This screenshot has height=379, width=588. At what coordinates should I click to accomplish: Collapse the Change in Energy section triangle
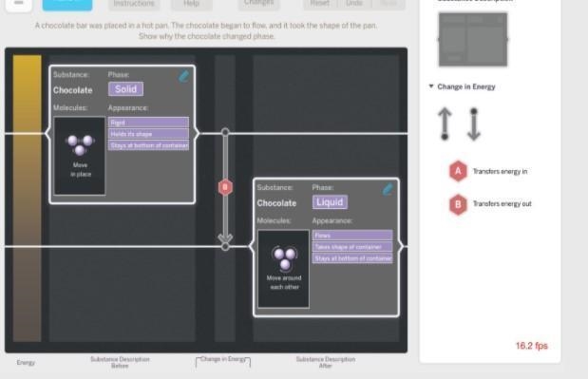pyautogui.click(x=431, y=86)
